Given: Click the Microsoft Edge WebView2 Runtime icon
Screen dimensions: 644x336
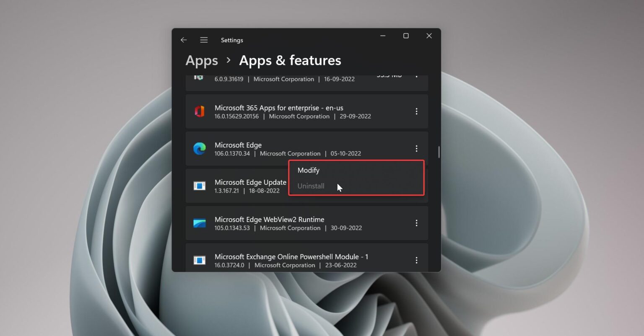Looking at the screenshot, I should tap(200, 223).
